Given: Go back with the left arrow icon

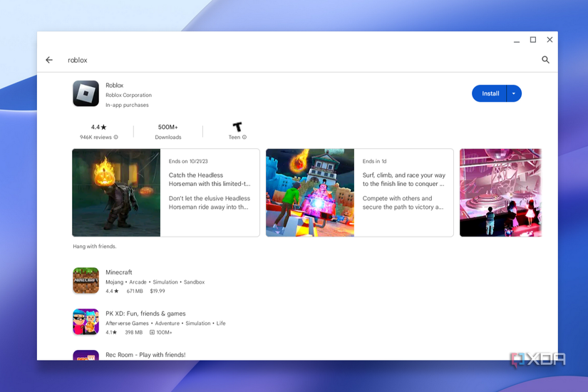Looking at the screenshot, I should pos(49,60).
